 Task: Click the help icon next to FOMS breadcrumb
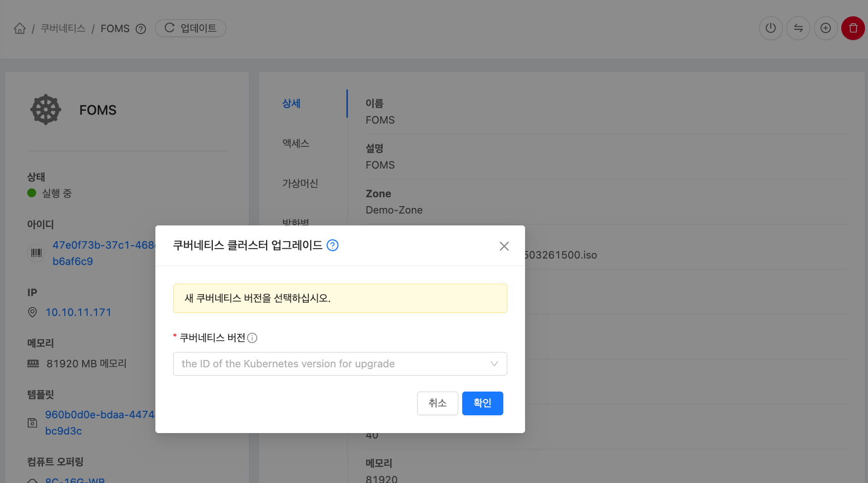coord(141,29)
